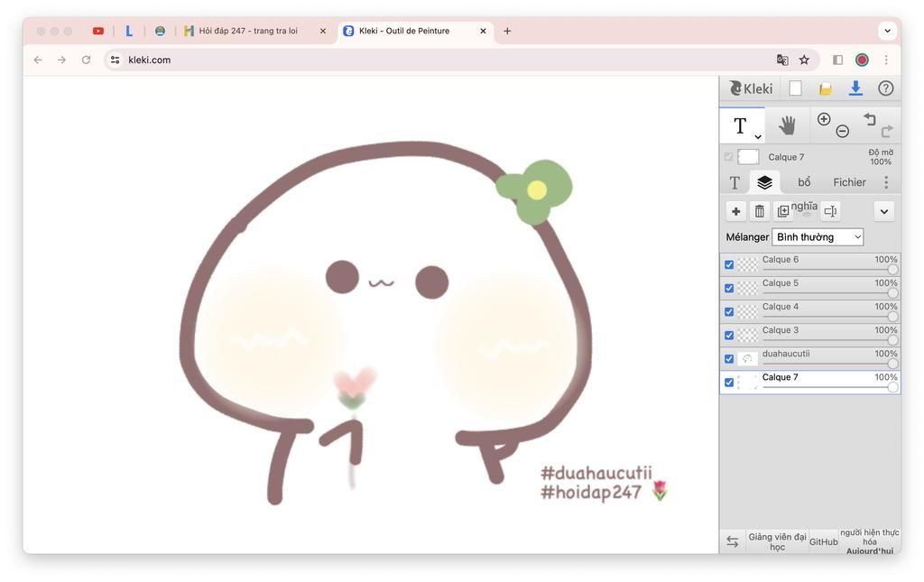Open the Chrome tab search dropdown
This screenshot has width=924, height=582.
pyautogui.click(x=887, y=31)
